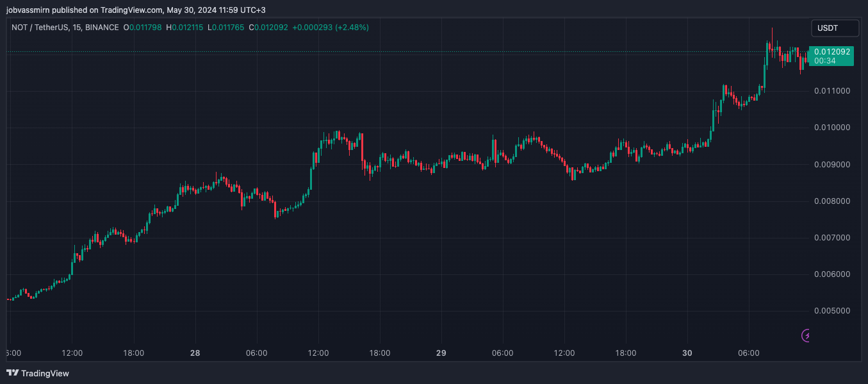Open the USDT currency selector

[834, 28]
